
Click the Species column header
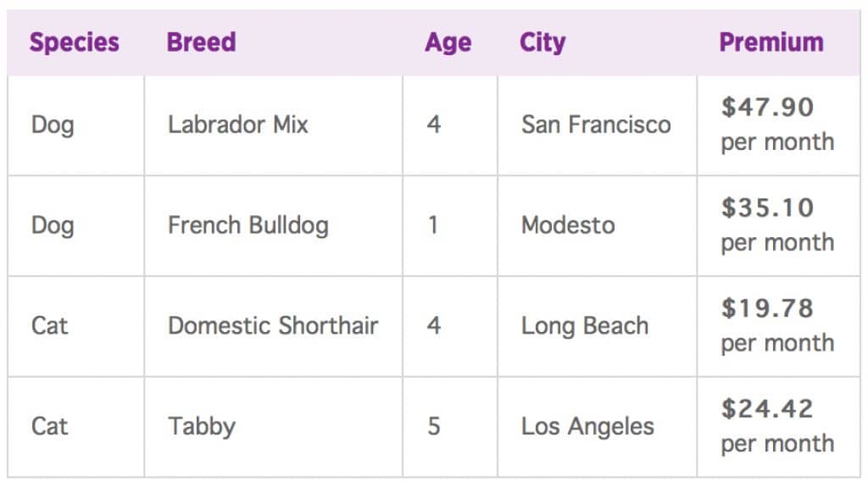point(75,42)
